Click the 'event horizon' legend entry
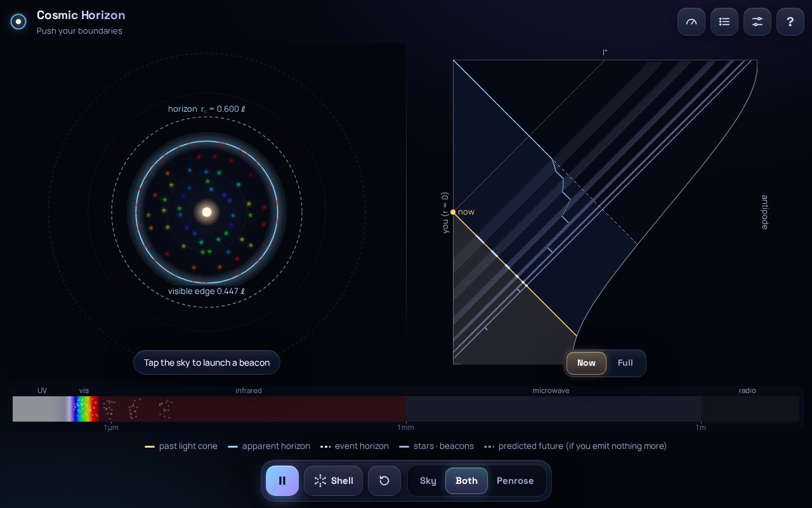 point(355,446)
